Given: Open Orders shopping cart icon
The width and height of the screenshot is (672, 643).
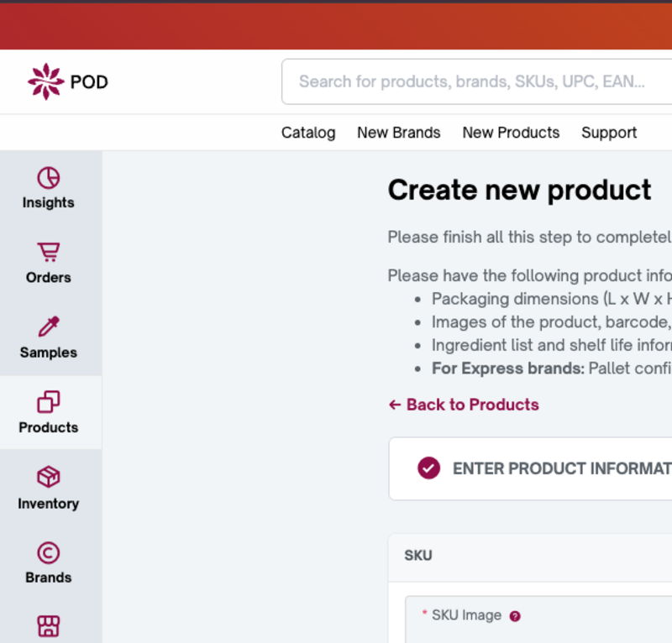Looking at the screenshot, I should click(x=48, y=252).
